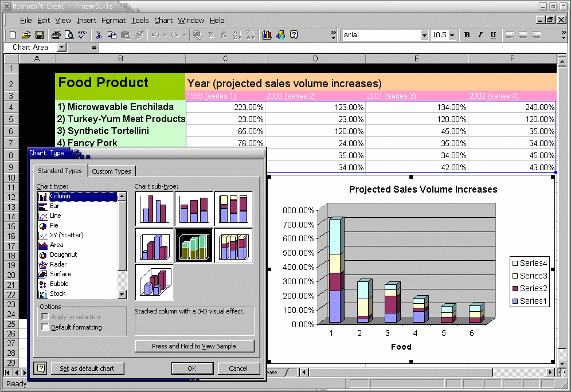Switch to the Custom Types tab
Image resolution: width=571 pixels, height=392 pixels.
112,171
